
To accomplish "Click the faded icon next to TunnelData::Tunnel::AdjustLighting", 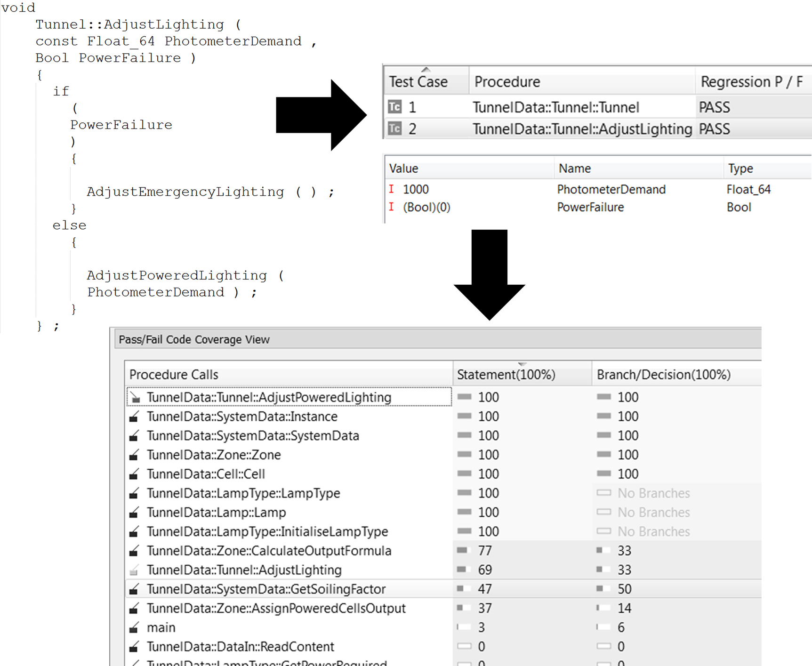I will (x=135, y=570).
